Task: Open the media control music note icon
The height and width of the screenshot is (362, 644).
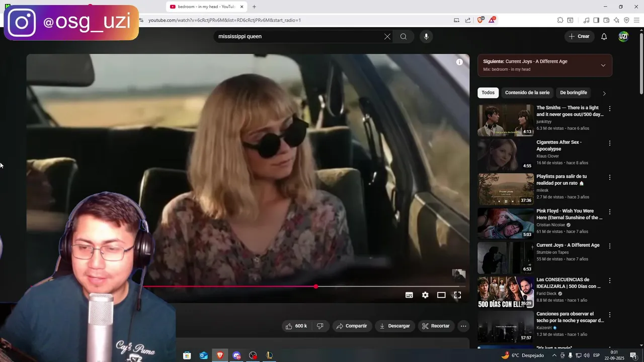Action: (x=586, y=20)
